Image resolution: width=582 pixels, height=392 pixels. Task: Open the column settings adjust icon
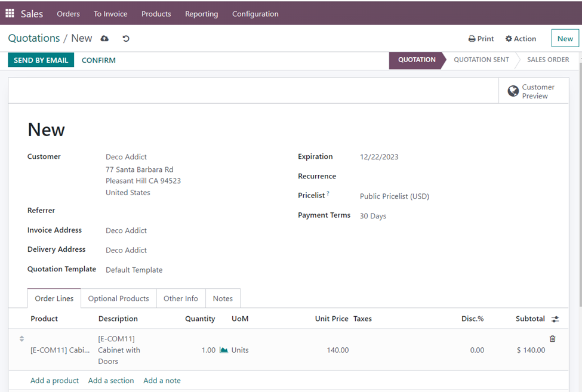555,319
